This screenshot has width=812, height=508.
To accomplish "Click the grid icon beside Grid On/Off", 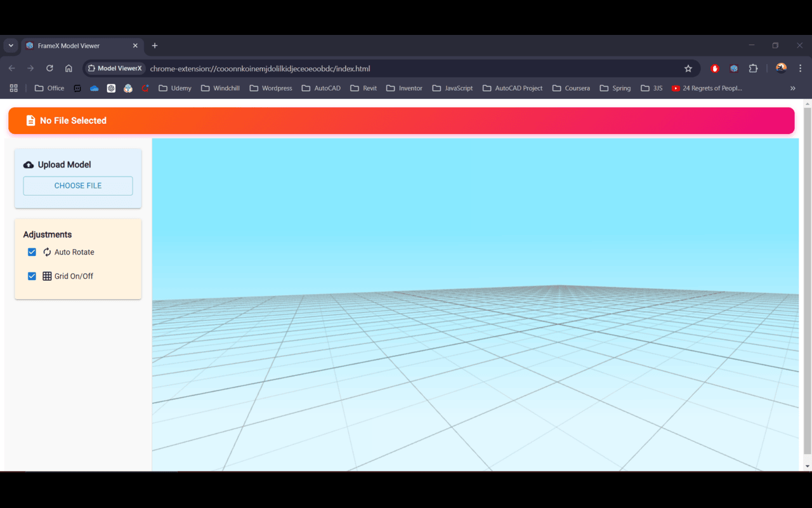I will click(46, 276).
